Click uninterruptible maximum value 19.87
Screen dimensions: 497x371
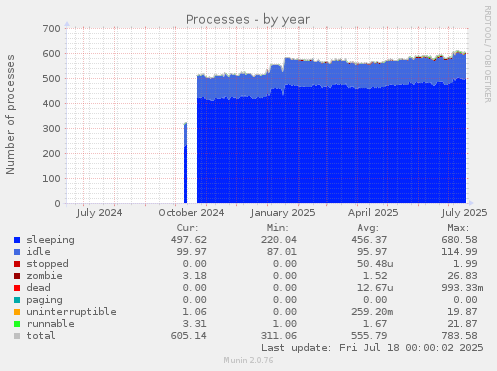(x=462, y=312)
